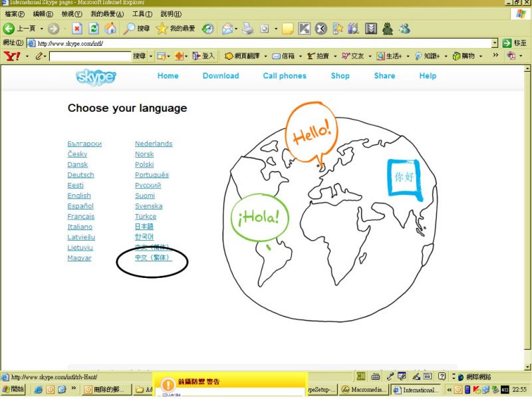Expand Yahoo search button dropdown arrow
Image resolution: width=532 pixels, height=399 pixels.
tap(151, 56)
